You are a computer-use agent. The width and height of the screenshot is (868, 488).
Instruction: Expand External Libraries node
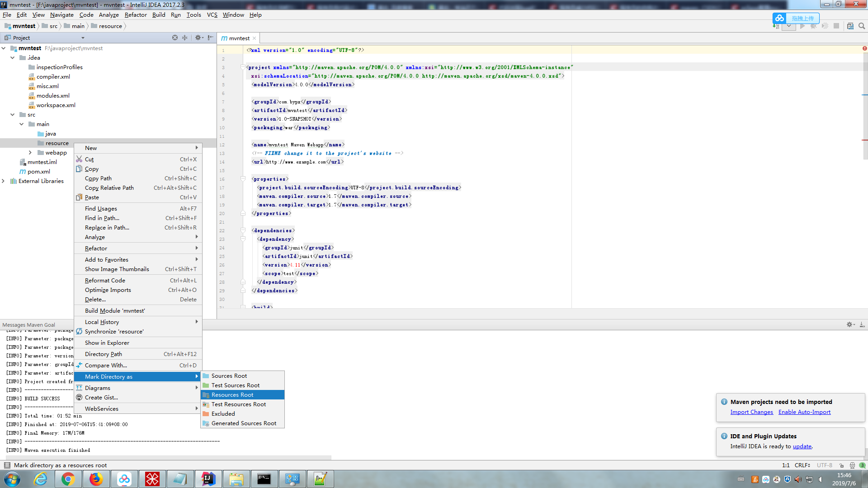tap(4, 181)
